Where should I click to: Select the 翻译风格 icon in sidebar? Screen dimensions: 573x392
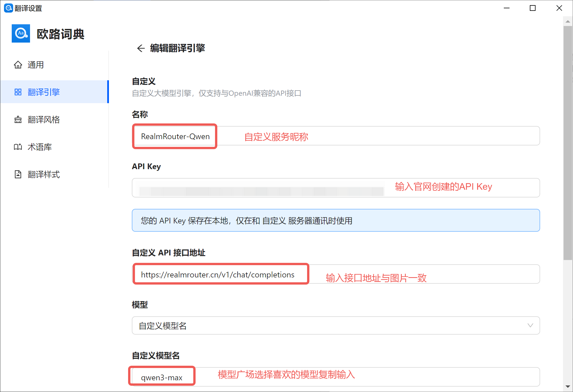(x=18, y=119)
